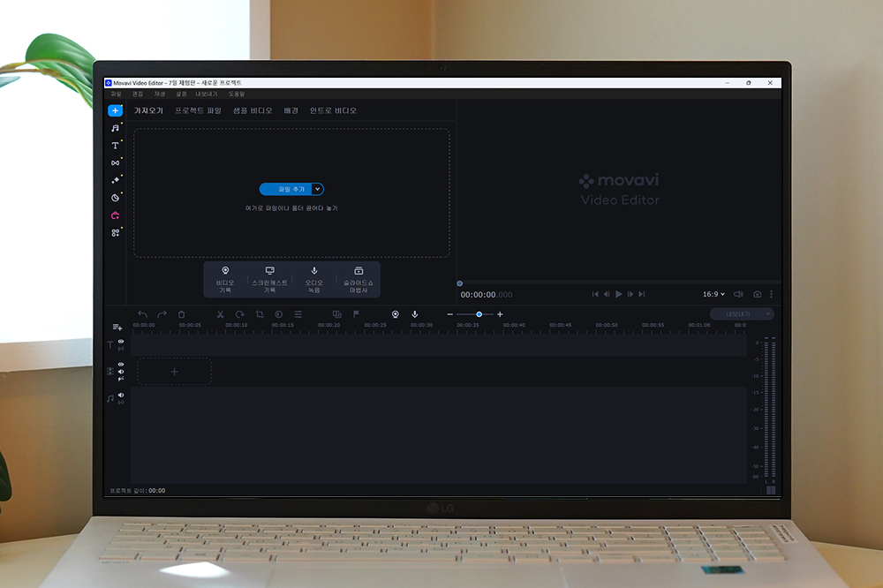Open the 재생 menu
Viewport: 883px width, 588px height.
pos(159,94)
